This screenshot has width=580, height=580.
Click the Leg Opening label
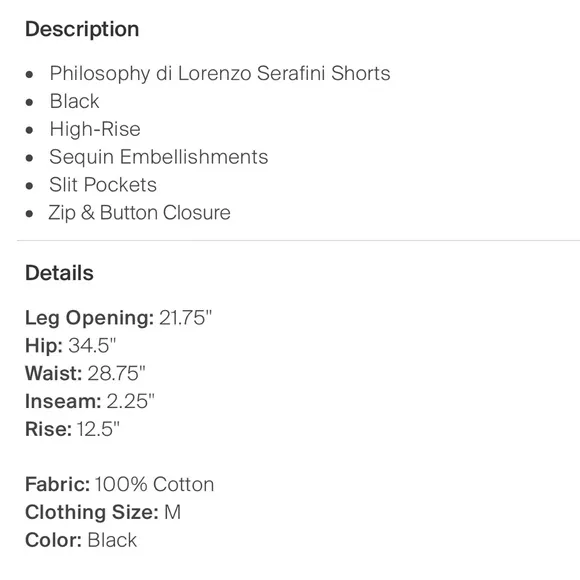90,318
